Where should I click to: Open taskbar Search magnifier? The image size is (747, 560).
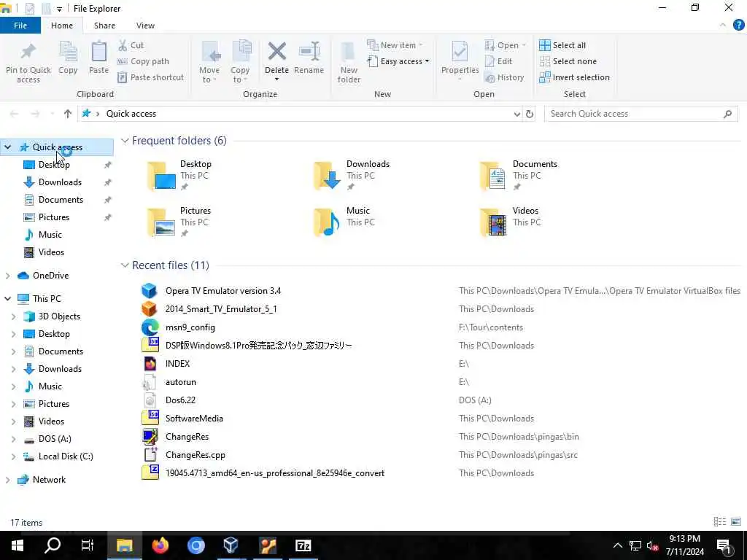(53, 545)
